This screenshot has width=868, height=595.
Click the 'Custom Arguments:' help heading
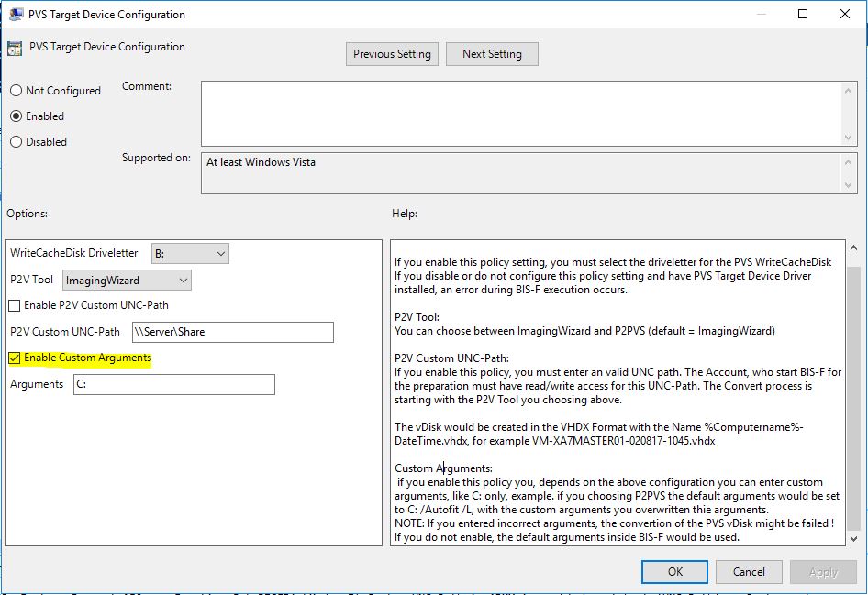point(443,468)
